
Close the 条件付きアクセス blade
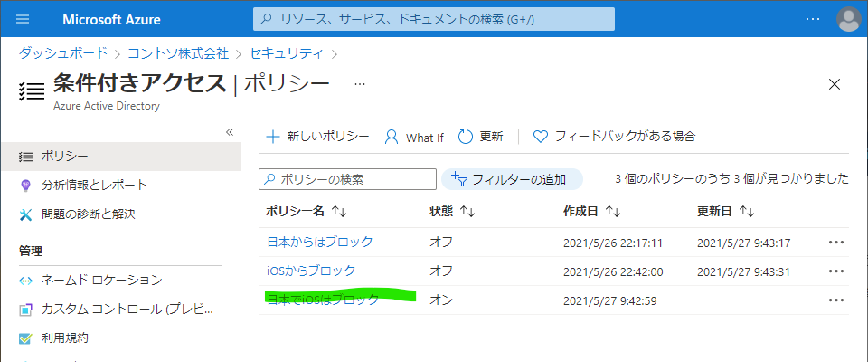(x=835, y=84)
